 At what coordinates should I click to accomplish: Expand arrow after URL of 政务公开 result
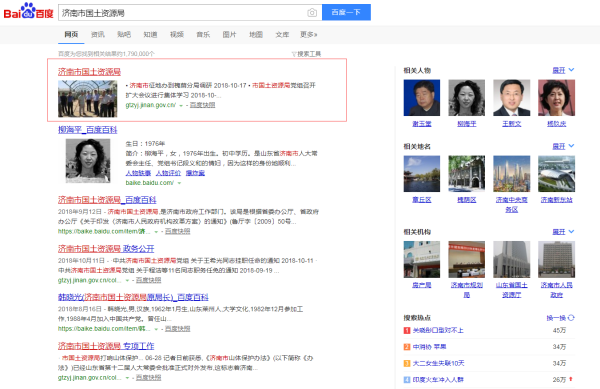[x=127, y=280]
